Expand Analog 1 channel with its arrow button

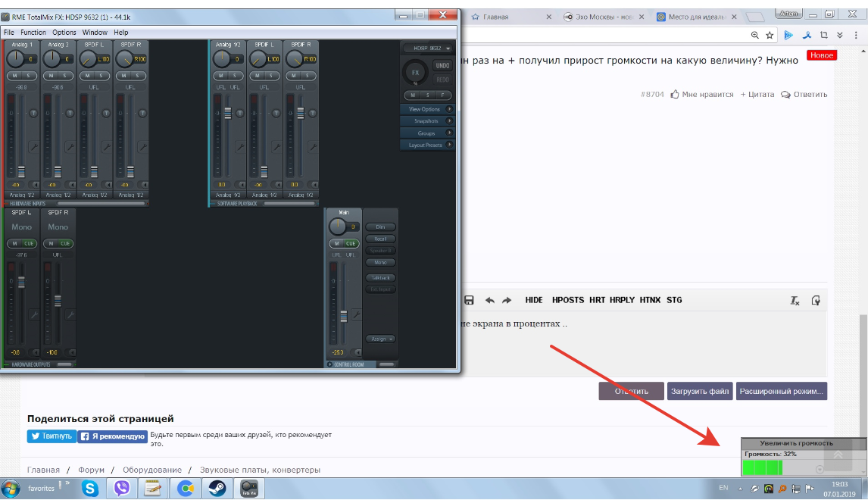(x=36, y=185)
